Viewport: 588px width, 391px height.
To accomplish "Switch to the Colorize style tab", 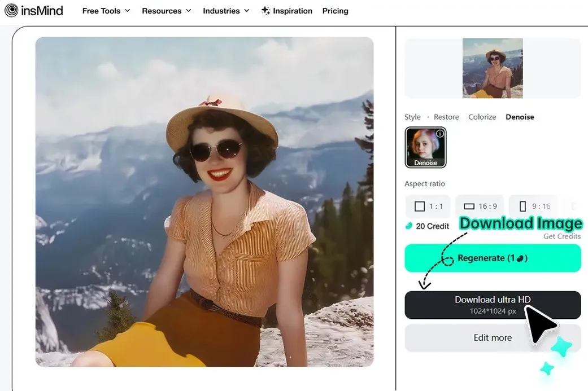I will click(482, 117).
